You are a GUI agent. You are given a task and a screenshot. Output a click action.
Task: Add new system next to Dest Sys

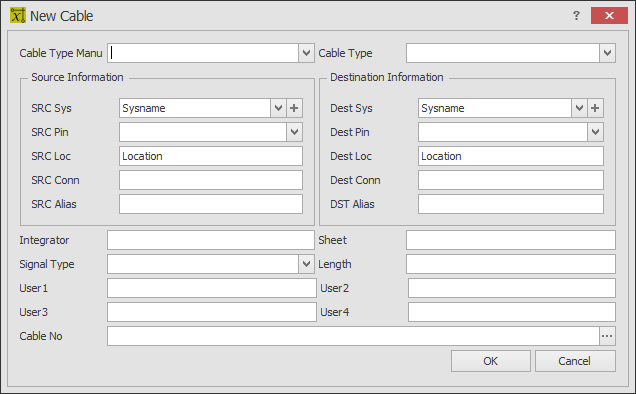click(x=595, y=108)
